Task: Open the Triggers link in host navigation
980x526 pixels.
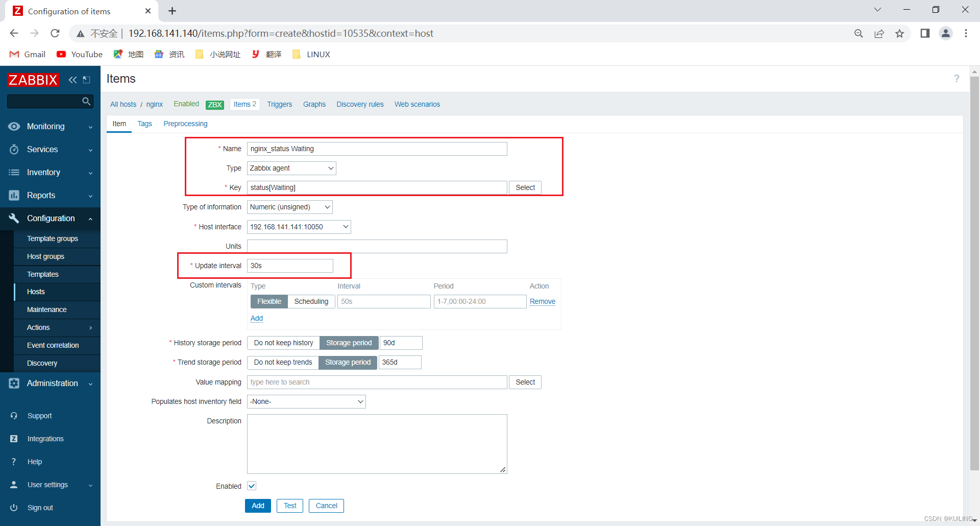Action: pyautogui.click(x=280, y=104)
